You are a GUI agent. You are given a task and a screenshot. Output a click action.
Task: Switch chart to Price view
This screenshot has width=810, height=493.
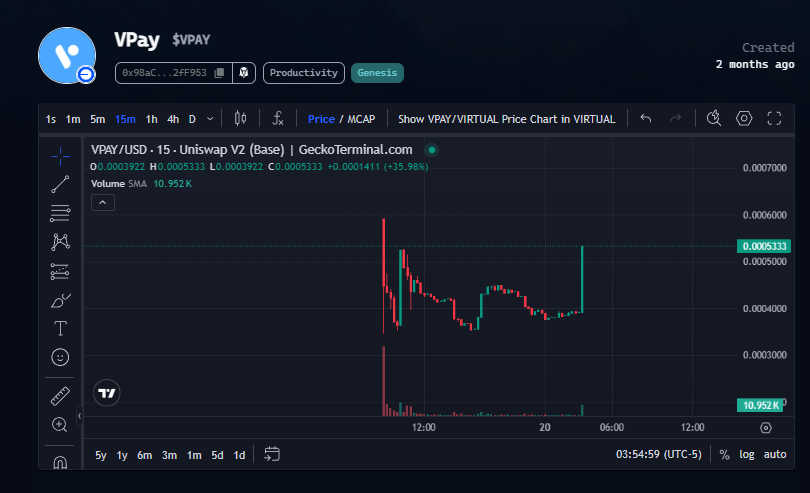click(x=321, y=119)
